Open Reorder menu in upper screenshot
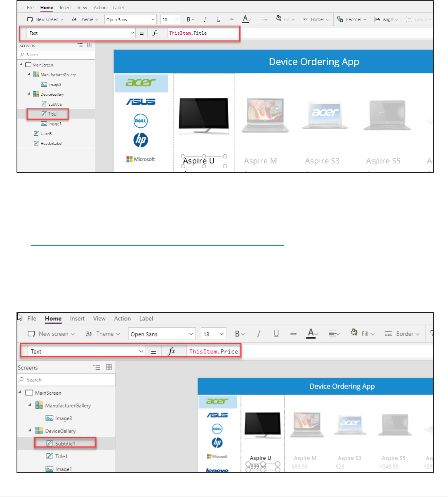 [352, 19]
